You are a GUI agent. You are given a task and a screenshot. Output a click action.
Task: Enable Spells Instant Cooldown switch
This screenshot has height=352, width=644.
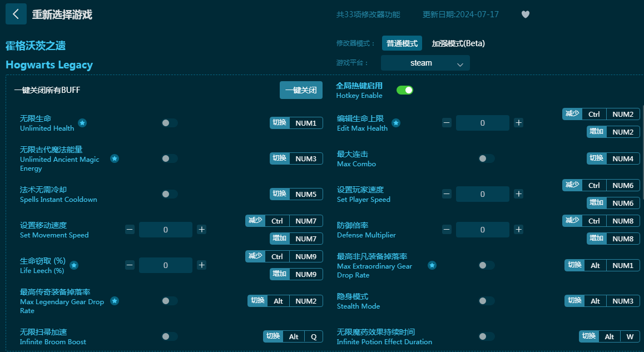[169, 194]
